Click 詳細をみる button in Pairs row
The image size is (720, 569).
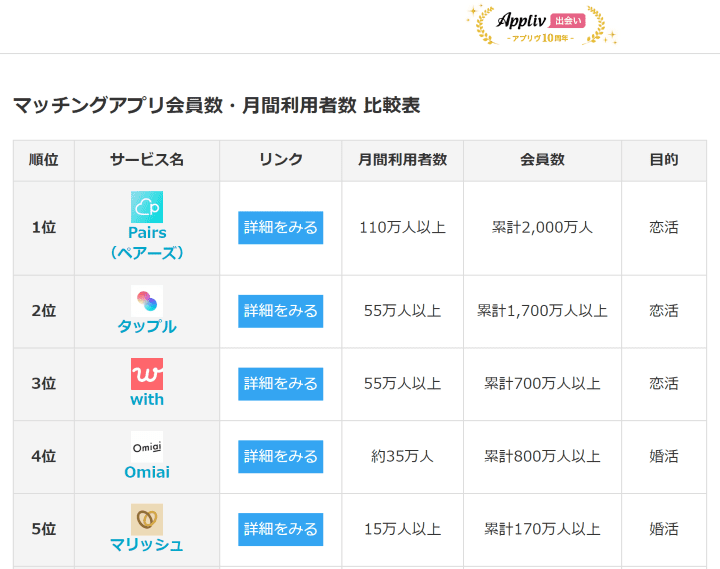[x=281, y=227]
